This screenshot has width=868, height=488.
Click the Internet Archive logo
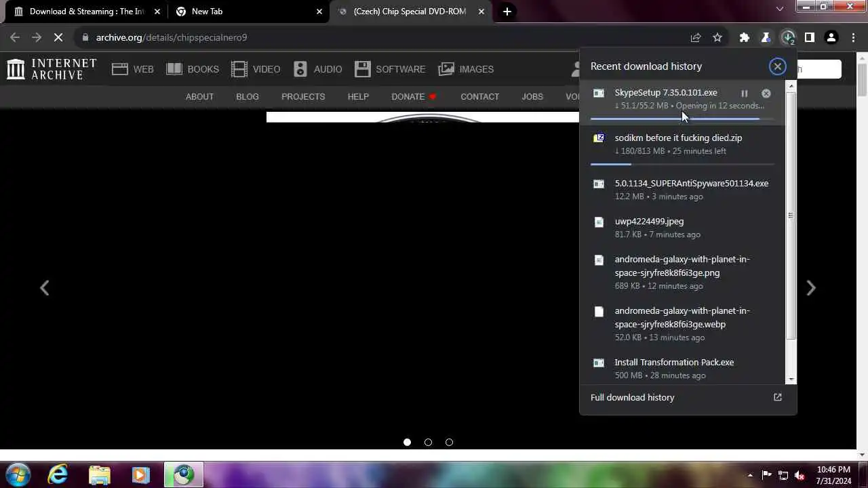pyautogui.click(x=52, y=69)
